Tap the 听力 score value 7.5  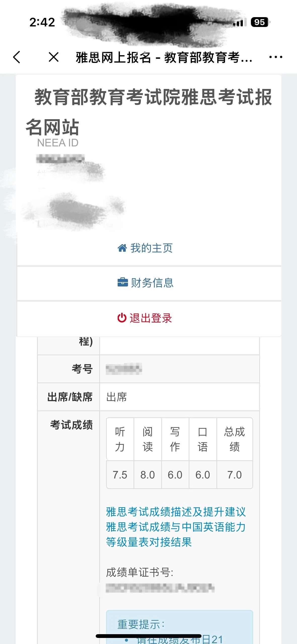point(120,475)
